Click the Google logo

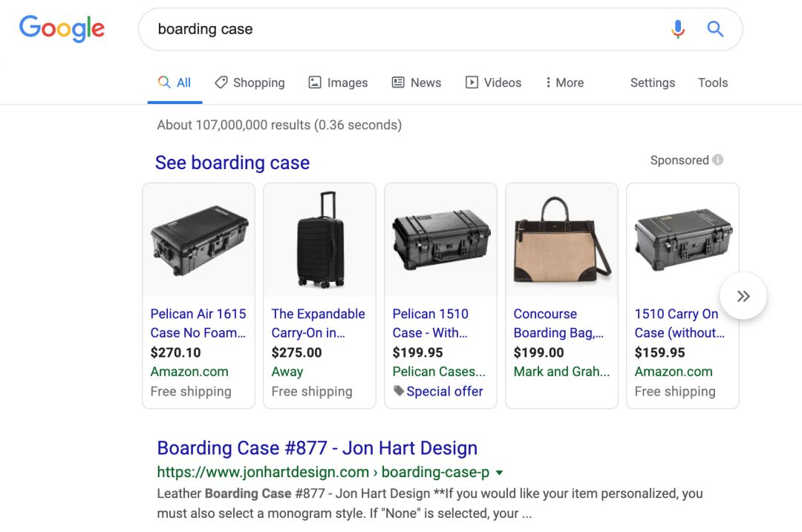62,29
